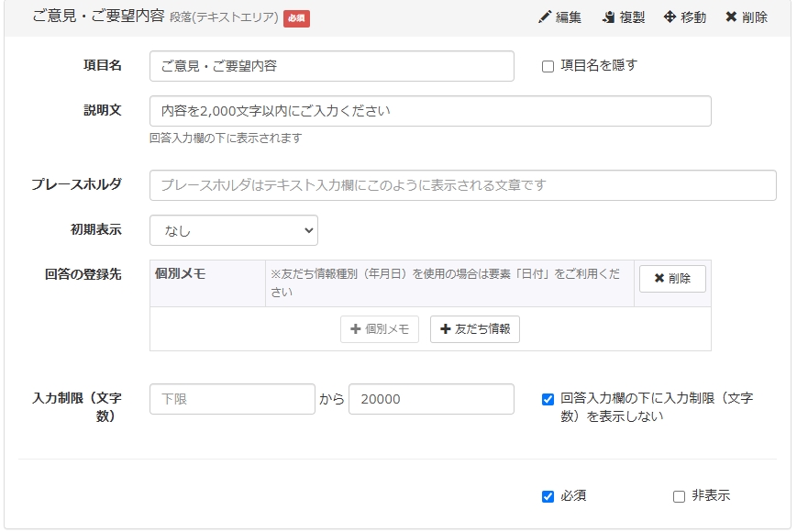Screen dimensions: 797x532
Task: Open the 初期表示 dropdown showing なし
Action: coord(233,230)
